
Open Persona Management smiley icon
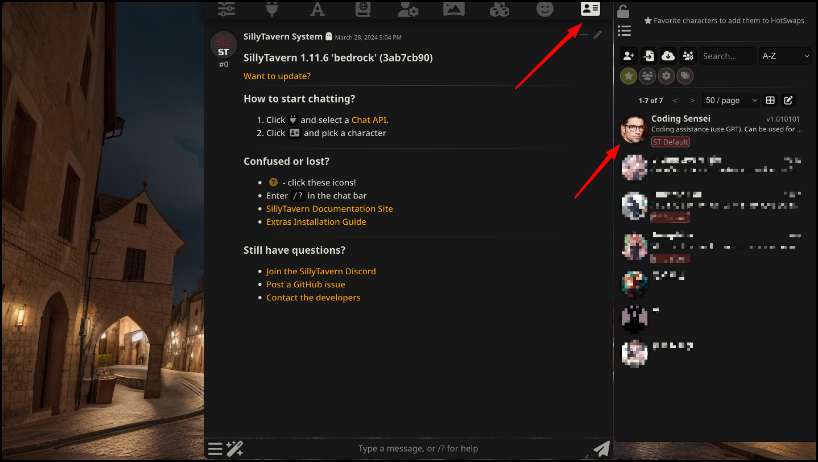(545, 9)
